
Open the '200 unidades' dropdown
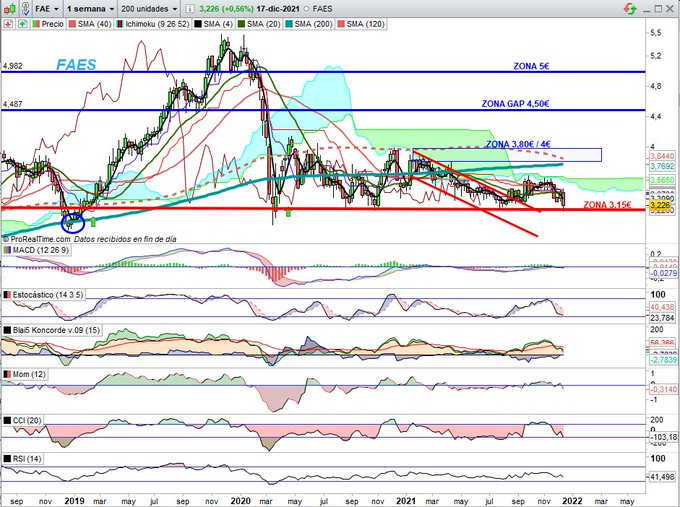tap(149, 9)
